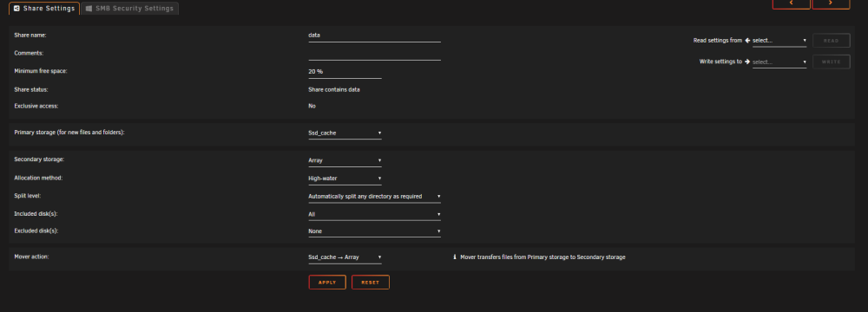The width and height of the screenshot is (868, 312).
Task: Open the Split level dropdown
Action: coord(374,197)
